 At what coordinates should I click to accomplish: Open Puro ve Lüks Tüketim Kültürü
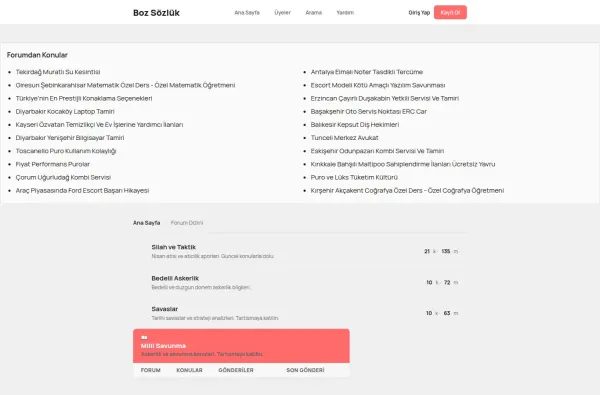[354, 177]
